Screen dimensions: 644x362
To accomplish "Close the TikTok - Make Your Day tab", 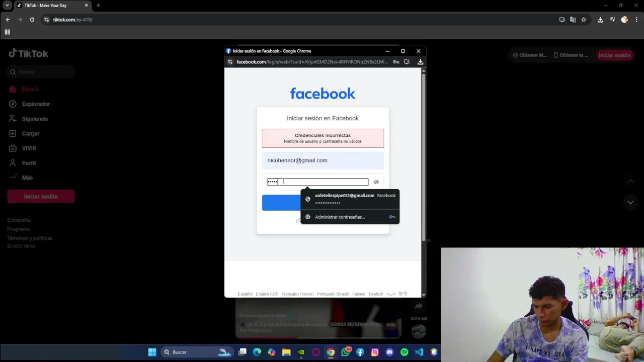I will click(86, 6).
